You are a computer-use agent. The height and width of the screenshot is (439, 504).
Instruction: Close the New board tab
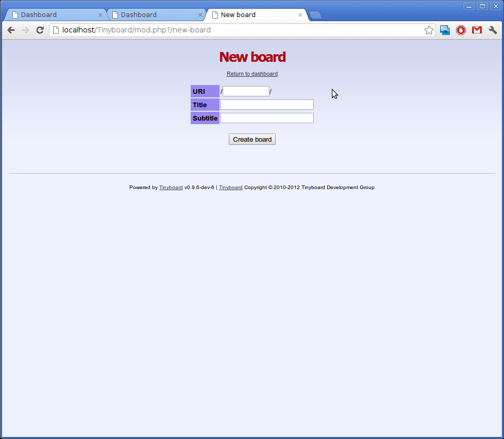click(300, 15)
